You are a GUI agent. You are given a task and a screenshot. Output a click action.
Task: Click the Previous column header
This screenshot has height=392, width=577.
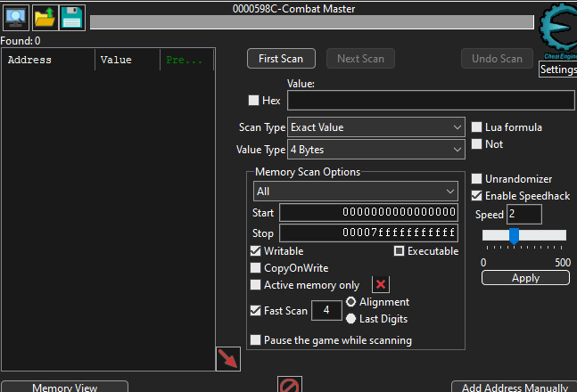[186, 60]
